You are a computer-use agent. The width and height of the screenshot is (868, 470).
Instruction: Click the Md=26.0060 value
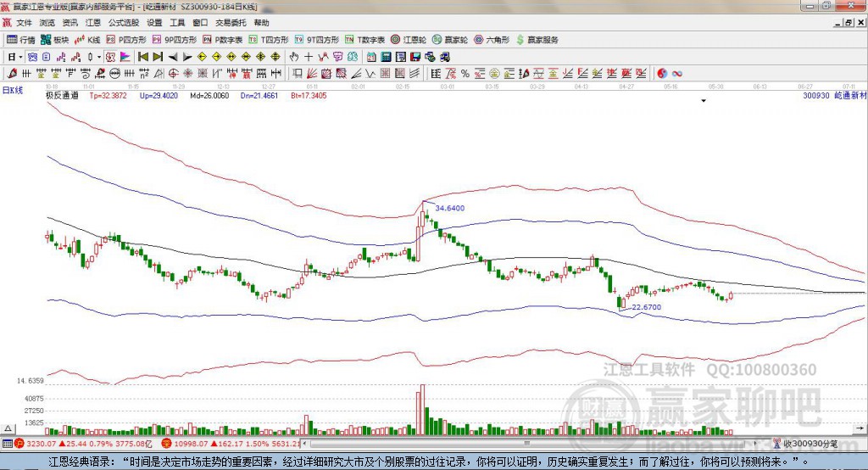coord(209,95)
